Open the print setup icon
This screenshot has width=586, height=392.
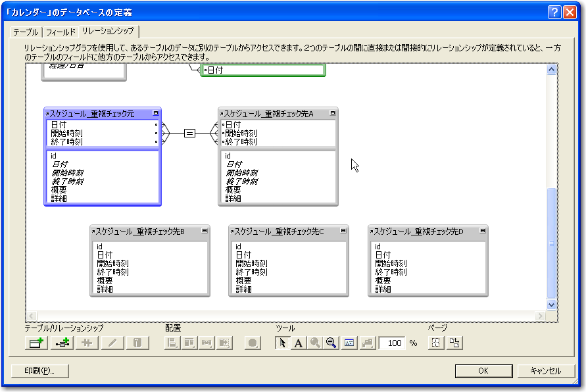[454, 343]
